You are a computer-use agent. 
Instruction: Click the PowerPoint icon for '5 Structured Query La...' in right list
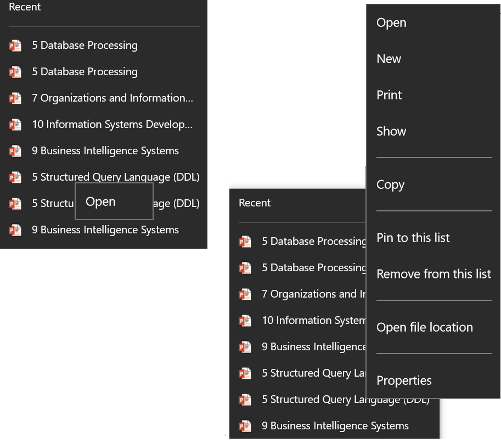tap(245, 373)
